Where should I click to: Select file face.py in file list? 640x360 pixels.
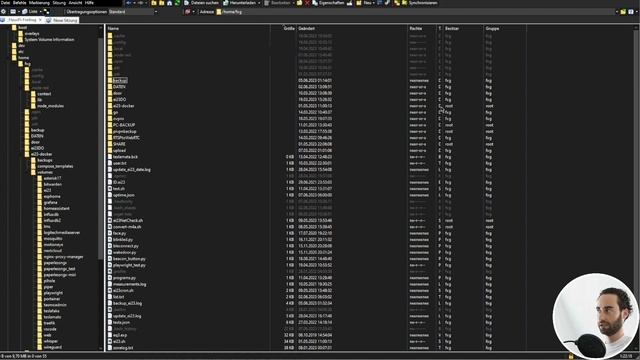coord(119,233)
